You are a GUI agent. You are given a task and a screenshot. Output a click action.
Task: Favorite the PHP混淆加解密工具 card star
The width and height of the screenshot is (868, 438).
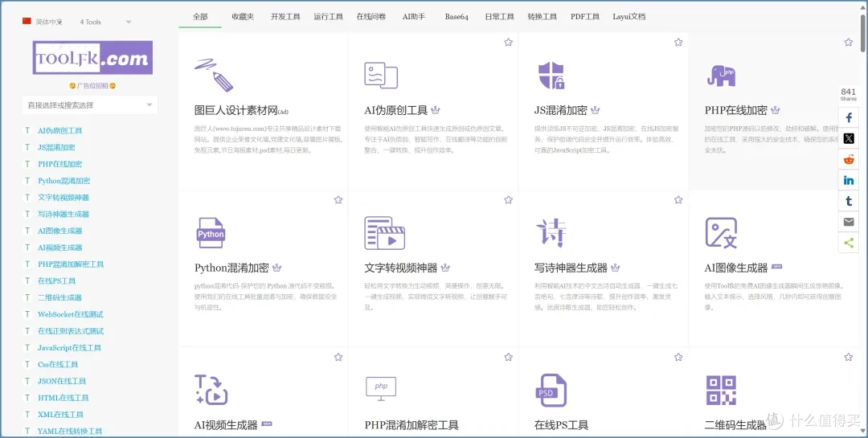click(x=508, y=357)
